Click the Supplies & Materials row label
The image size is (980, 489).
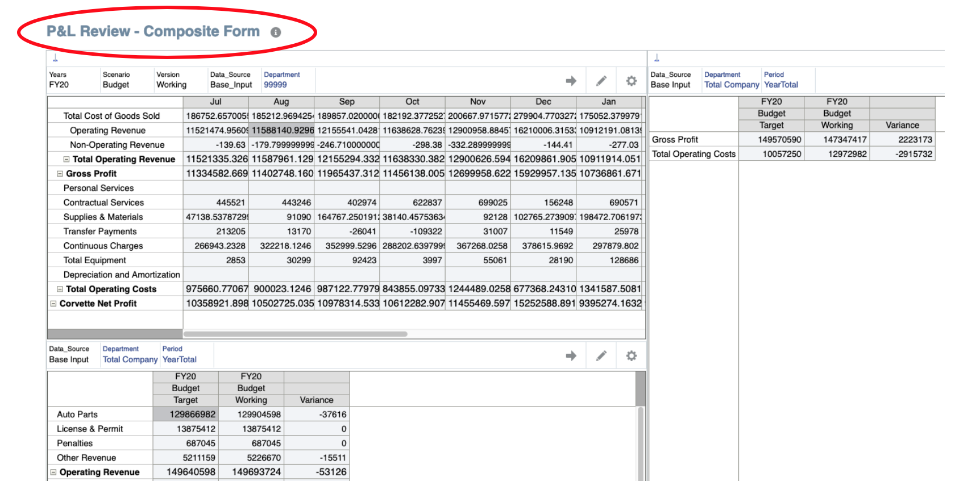coord(103,217)
